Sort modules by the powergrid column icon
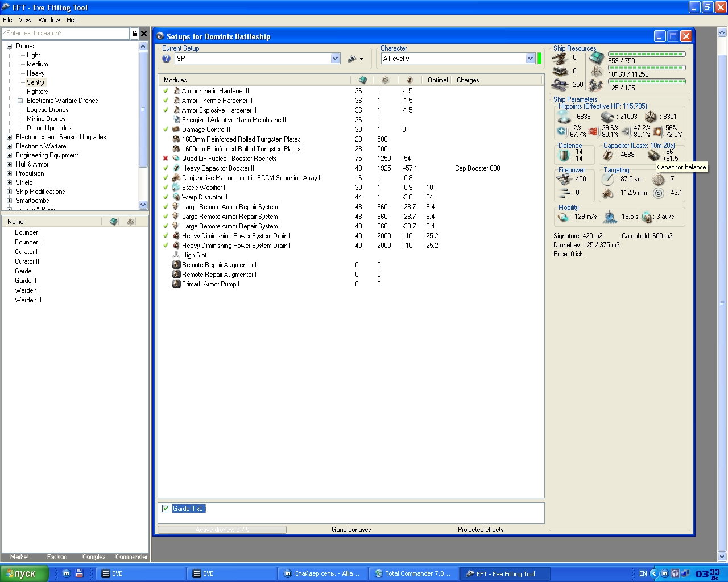 tap(385, 80)
